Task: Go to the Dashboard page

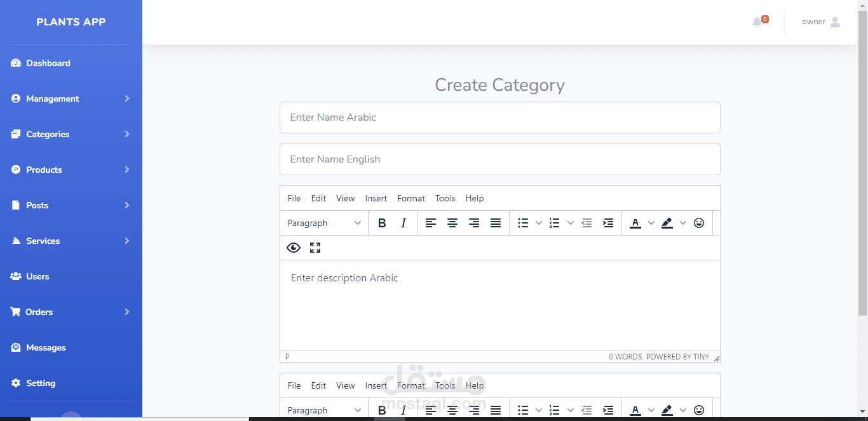Action: 48,63
